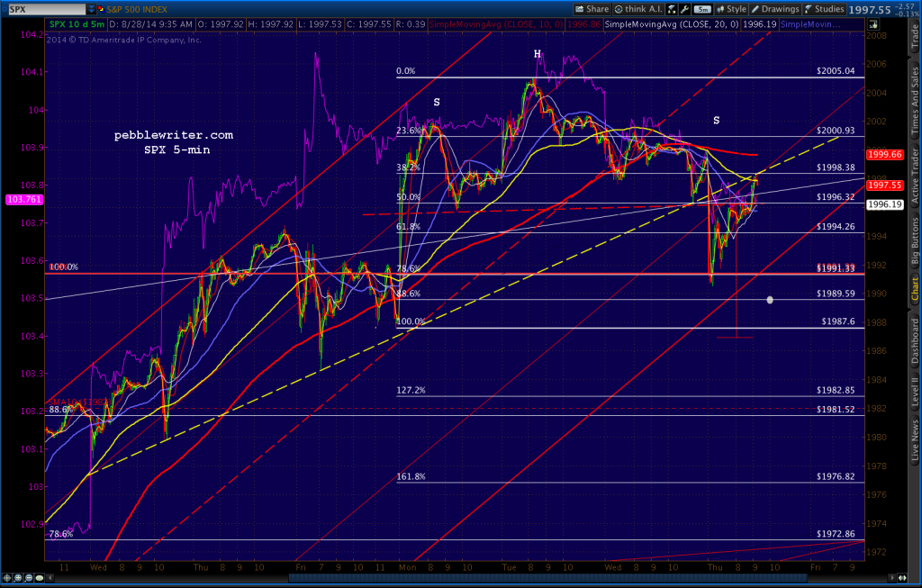Click the $1981.52 level label
The height and width of the screenshot is (588, 922).
point(836,409)
